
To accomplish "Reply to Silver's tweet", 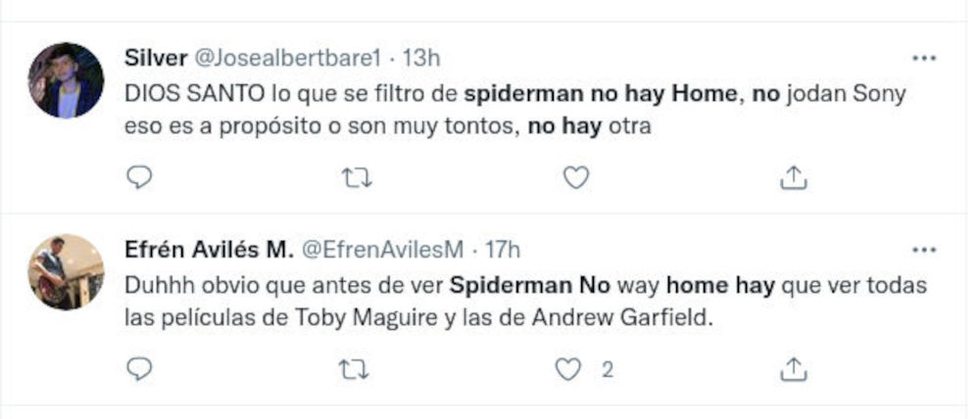I will pyautogui.click(x=140, y=177).
